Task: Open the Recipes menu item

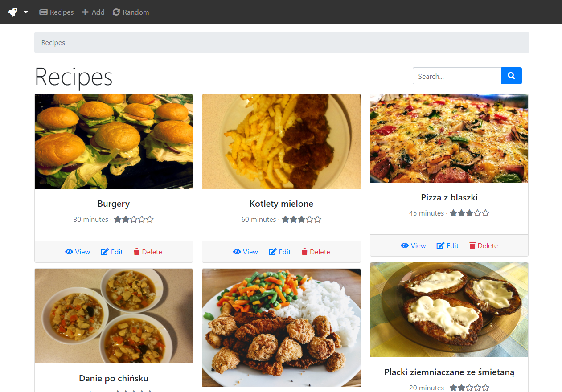Action: tap(57, 12)
